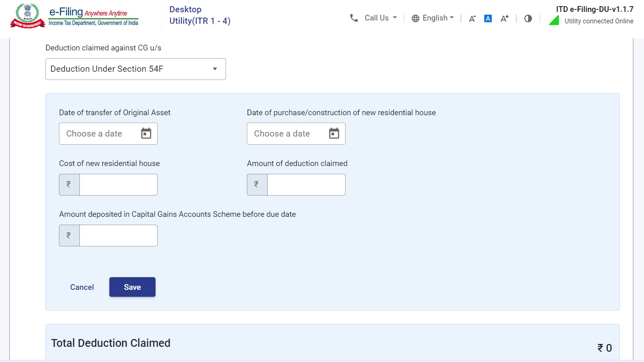The width and height of the screenshot is (644, 362).
Task: Toggle the high contrast mode icon
Action: [528, 18]
